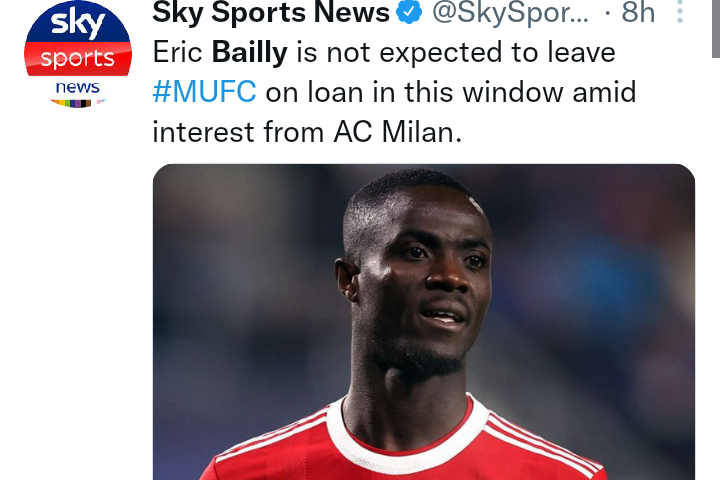This screenshot has height=480, width=720.
Task: Open the Eric Bailly tweet photo
Action: tap(423, 322)
